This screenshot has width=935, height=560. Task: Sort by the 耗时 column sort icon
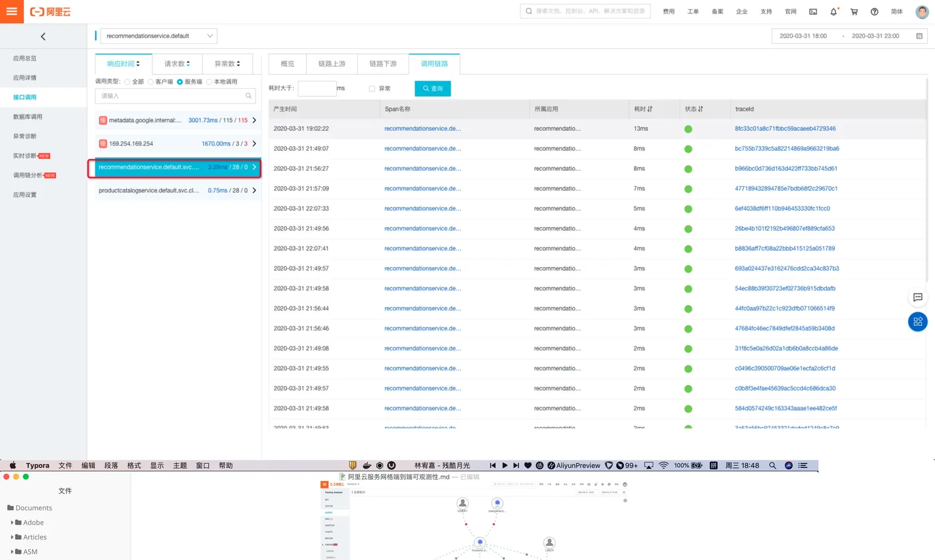click(650, 109)
